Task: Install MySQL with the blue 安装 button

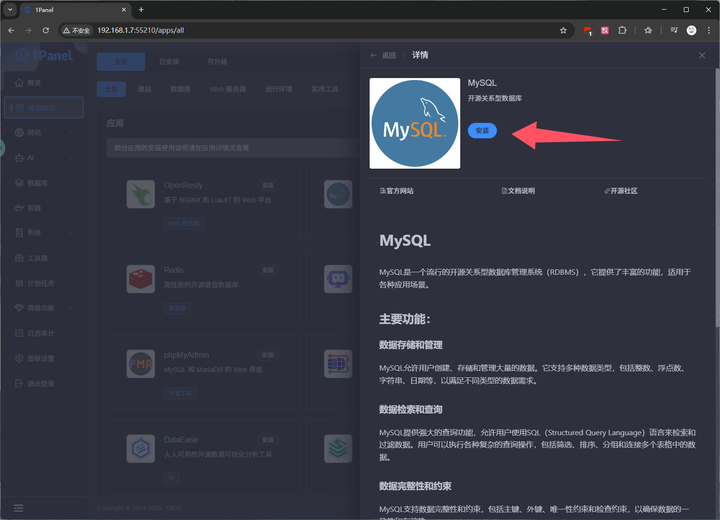Action: [482, 130]
